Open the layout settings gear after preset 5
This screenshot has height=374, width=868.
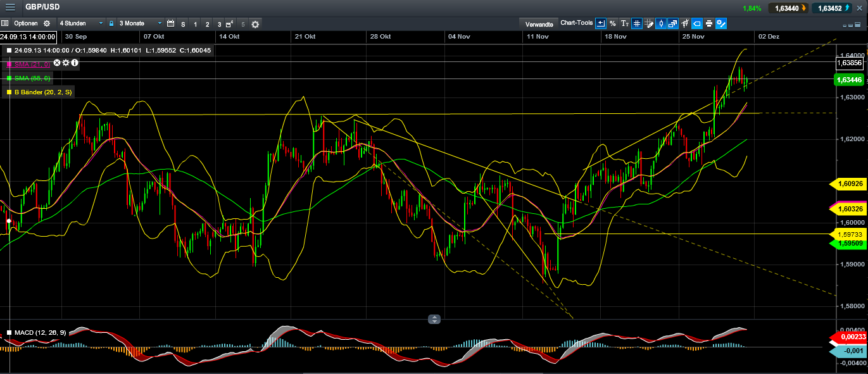pyautogui.click(x=255, y=24)
